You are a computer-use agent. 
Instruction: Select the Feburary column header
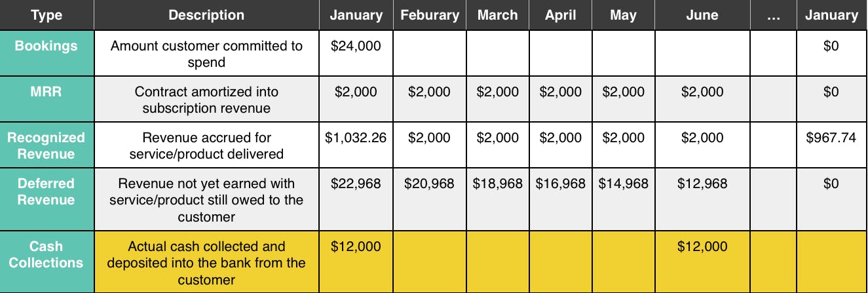(x=429, y=15)
